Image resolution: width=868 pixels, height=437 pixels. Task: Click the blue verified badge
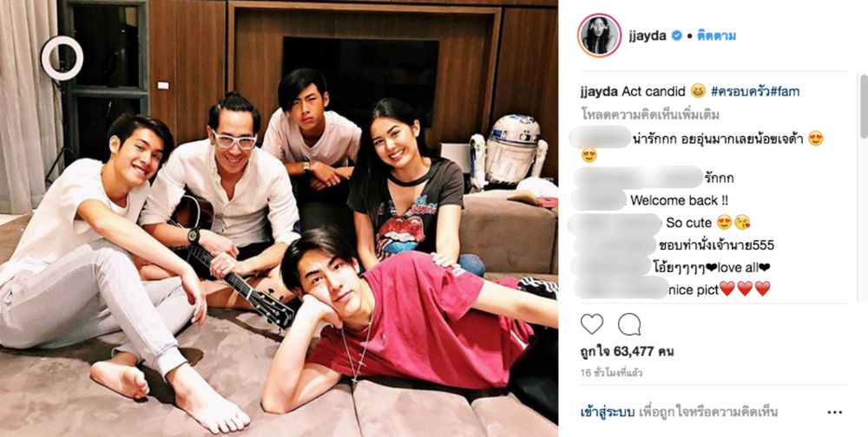click(676, 36)
